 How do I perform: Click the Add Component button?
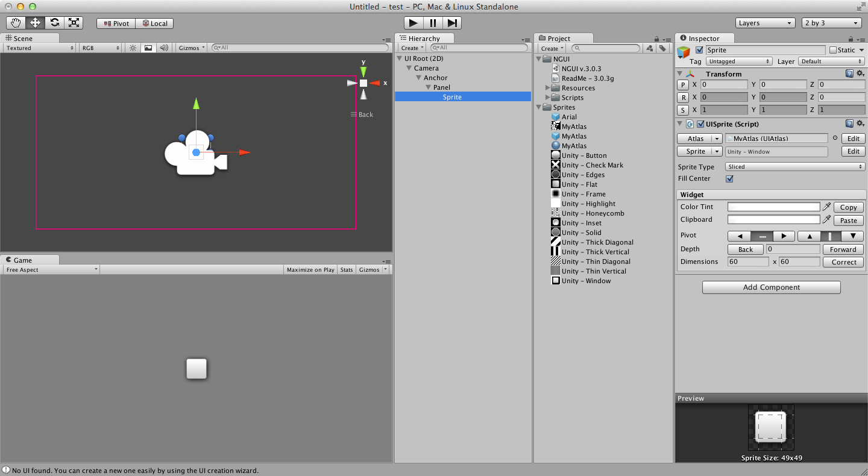tap(771, 287)
